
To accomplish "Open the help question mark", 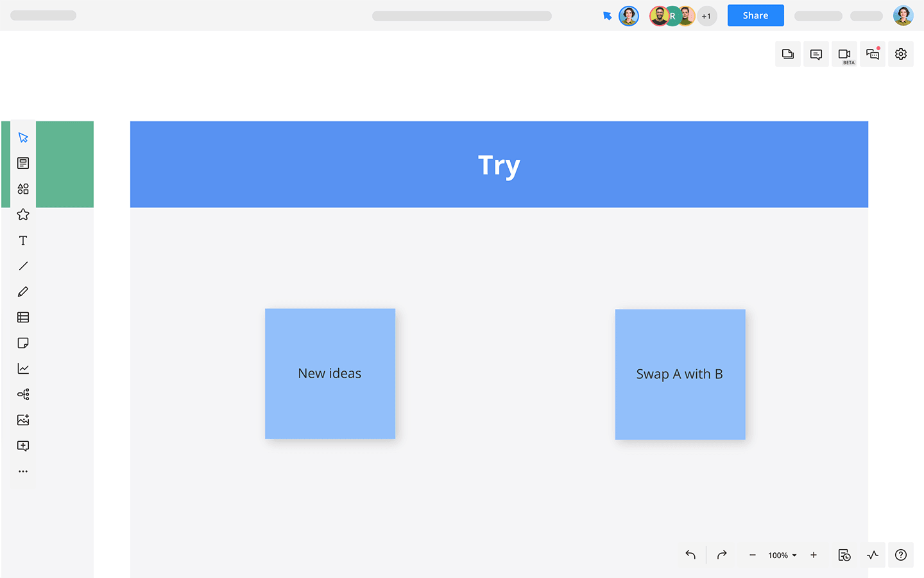I will (x=901, y=555).
